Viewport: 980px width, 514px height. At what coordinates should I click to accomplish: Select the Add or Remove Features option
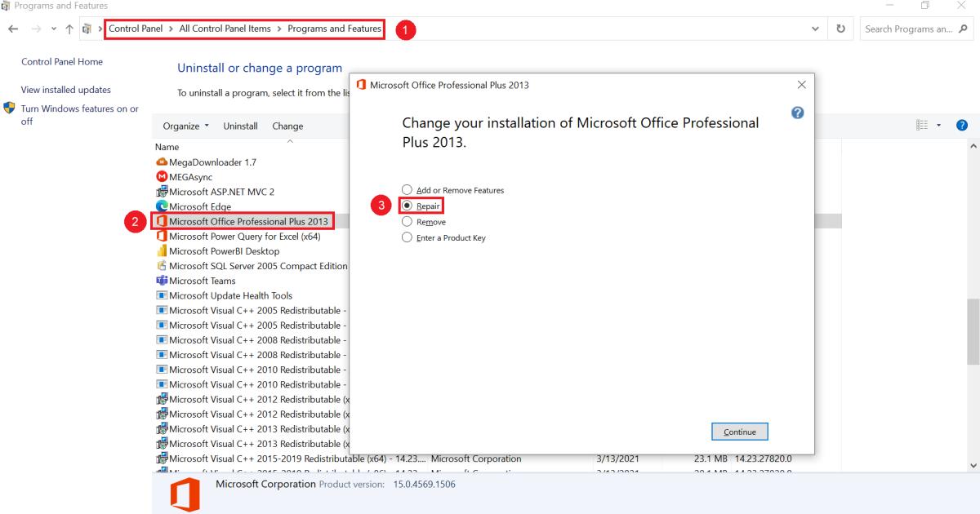click(453, 190)
